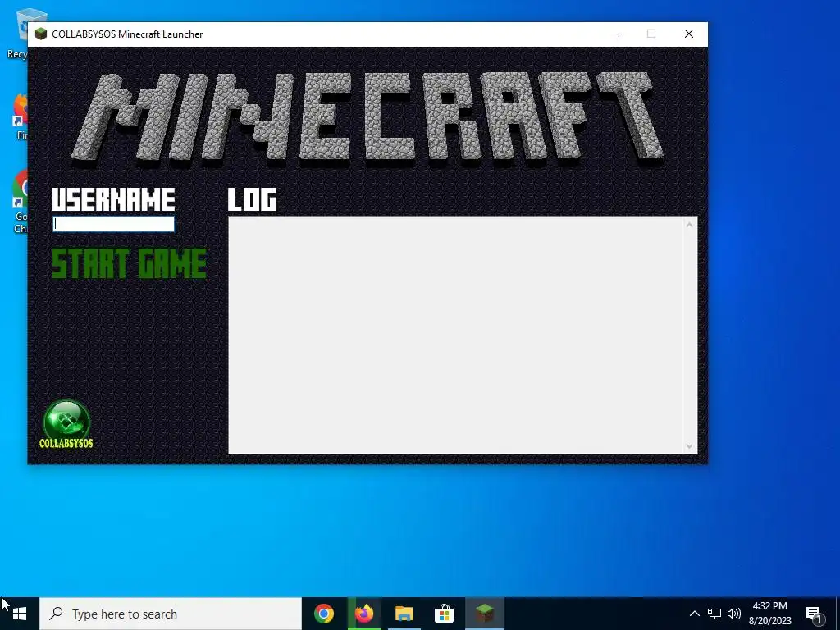Click the taskbar search box

pos(171,614)
